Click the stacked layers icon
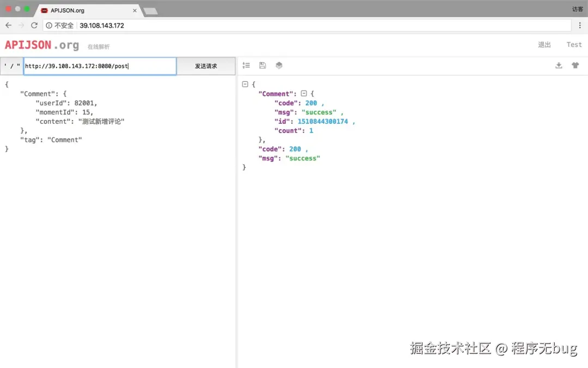The width and height of the screenshot is (588, 368). tap(279, 65)
